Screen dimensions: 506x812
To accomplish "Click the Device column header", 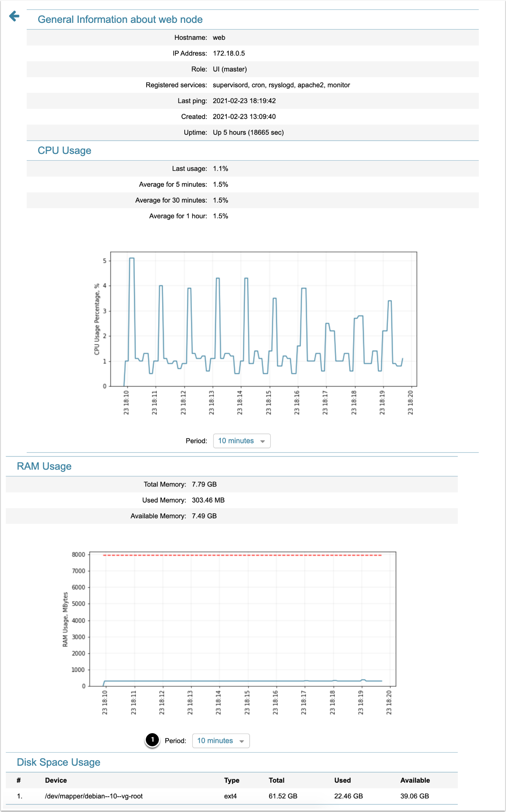I will click(56, 780).
